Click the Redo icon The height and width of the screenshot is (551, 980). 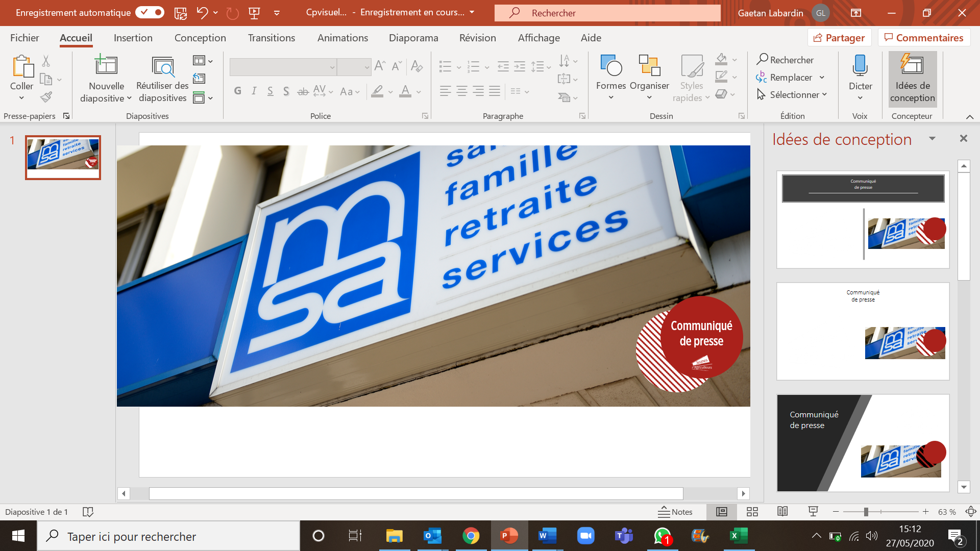point(232,13)
